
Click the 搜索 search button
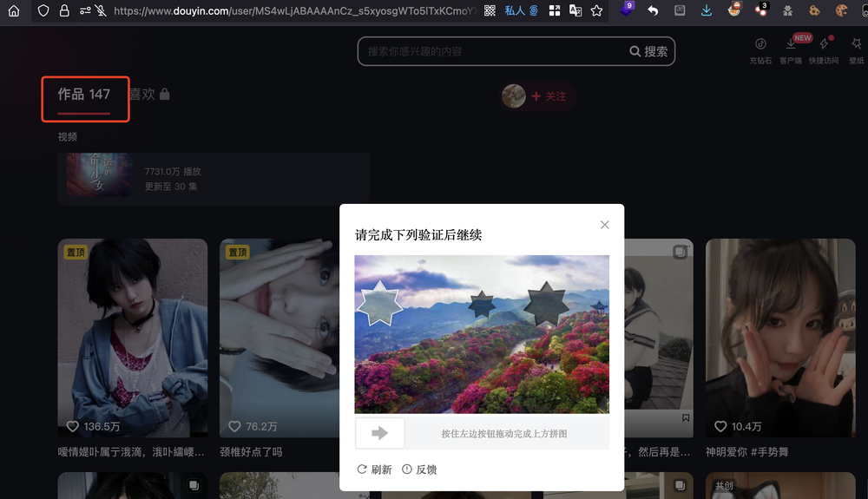648,51
